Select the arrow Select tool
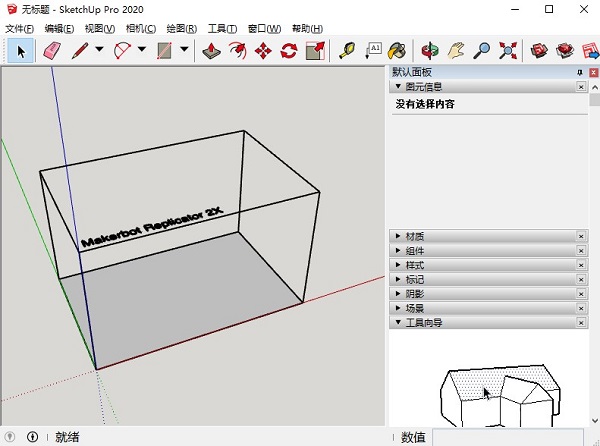This screenshot has width=600, height=446. click(x=22, y=49)
